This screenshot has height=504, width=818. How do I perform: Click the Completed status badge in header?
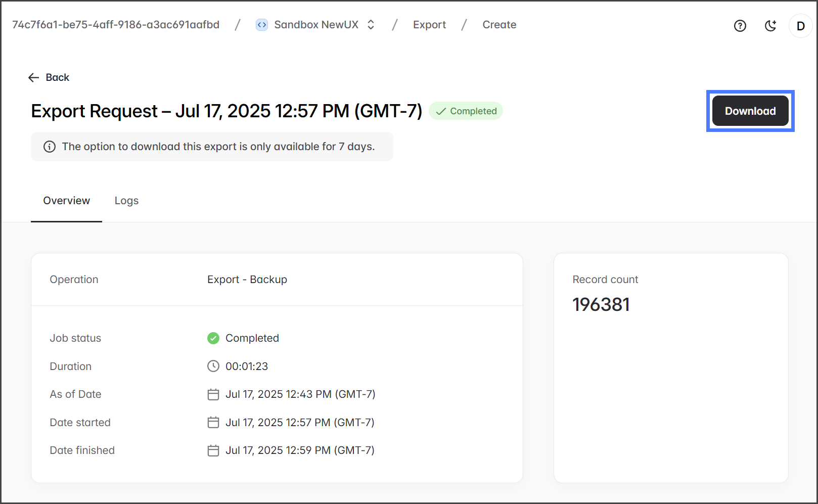pos(466,111)
